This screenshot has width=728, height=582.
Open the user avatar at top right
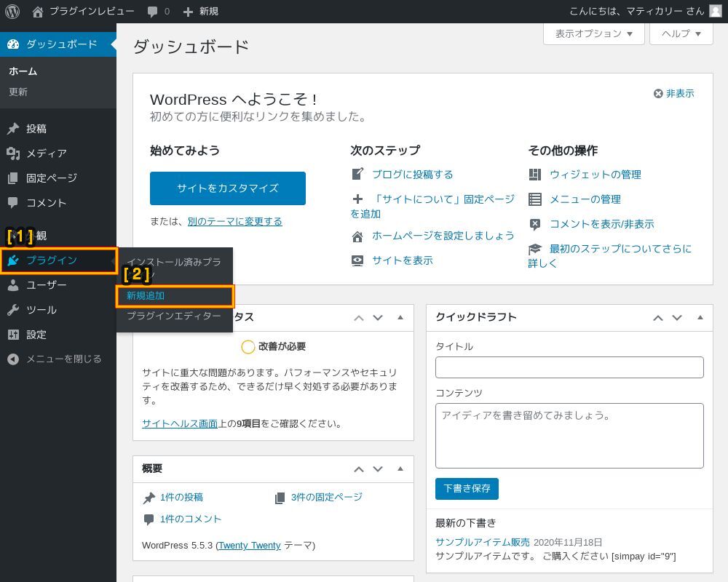coord(716,11)
